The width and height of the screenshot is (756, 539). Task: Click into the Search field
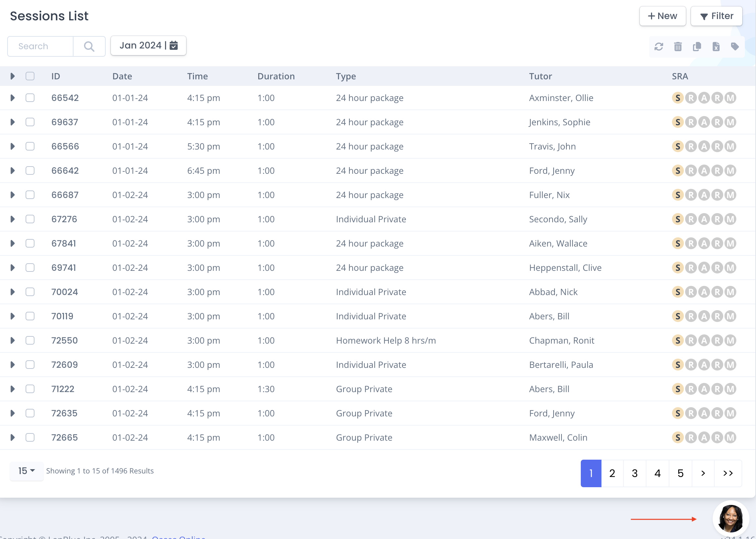tap(41, 46)
